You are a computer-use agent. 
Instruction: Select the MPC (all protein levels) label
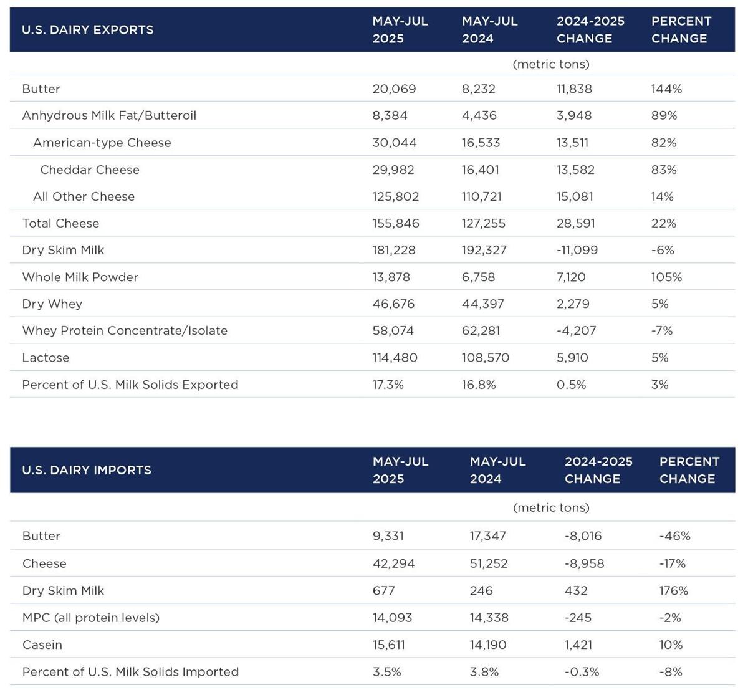[x=91, y=618]
